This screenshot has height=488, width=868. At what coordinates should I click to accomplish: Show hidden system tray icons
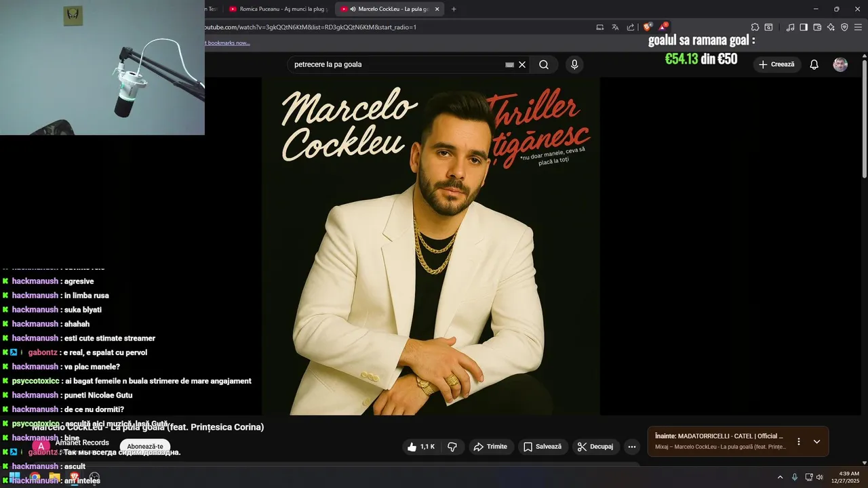tap(780, 477)
